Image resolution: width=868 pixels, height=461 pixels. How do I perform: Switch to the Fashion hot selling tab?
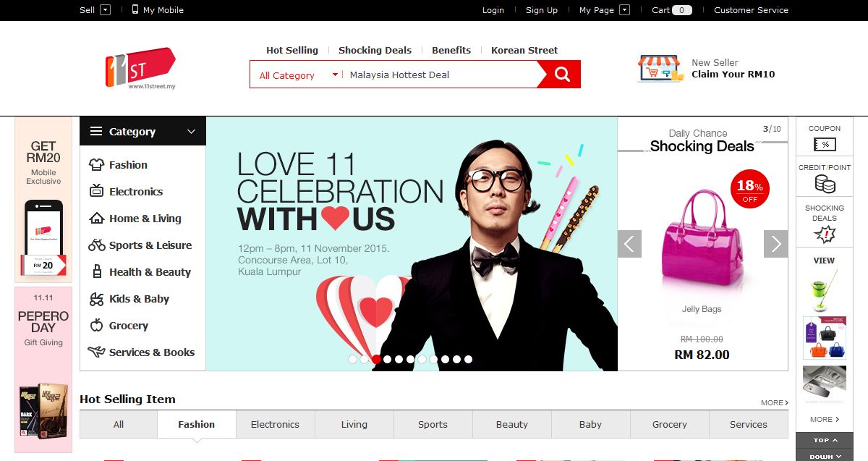point(197,425)
